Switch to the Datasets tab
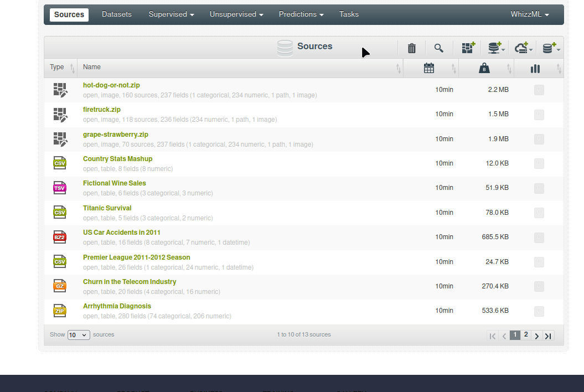The height and width of the screenshot is (392, 584). coord(117,14)
